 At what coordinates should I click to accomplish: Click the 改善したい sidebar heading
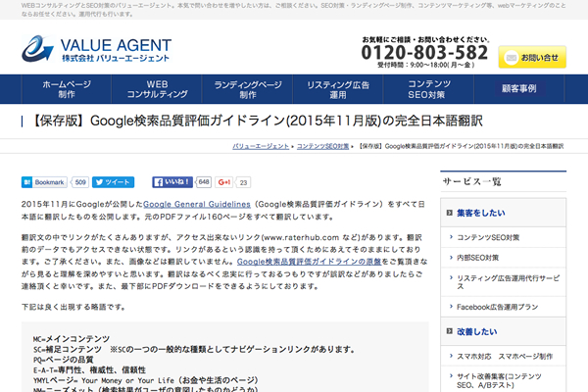[x=477, y=331]
